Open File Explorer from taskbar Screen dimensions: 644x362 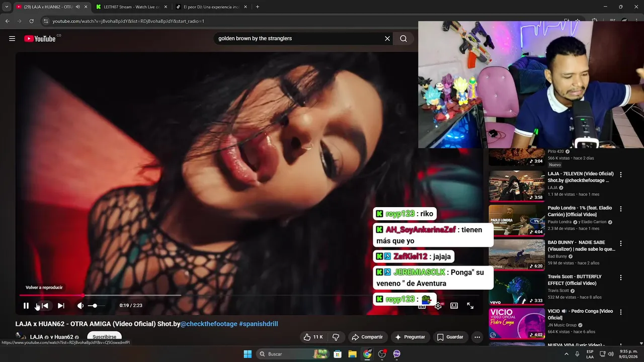pos(352,354)
